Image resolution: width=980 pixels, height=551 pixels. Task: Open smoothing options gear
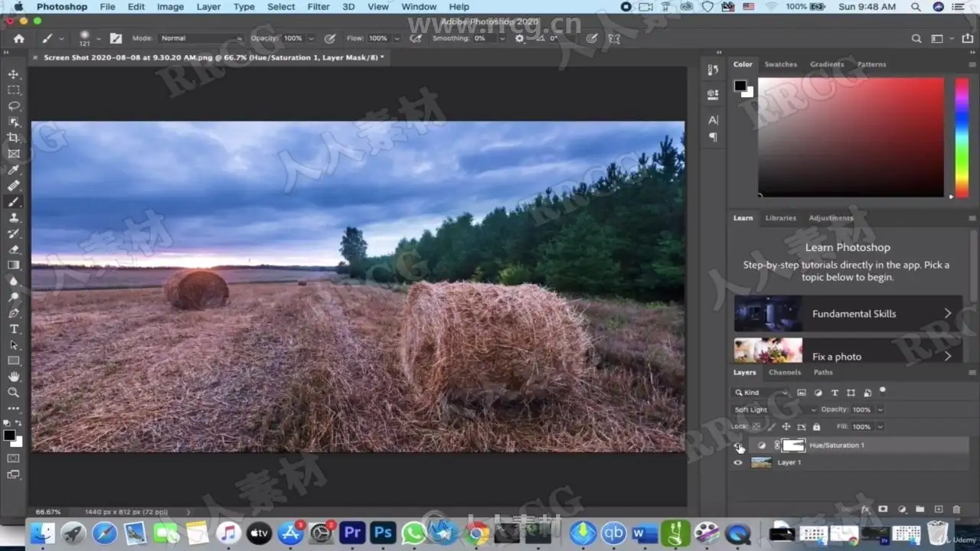521,38
